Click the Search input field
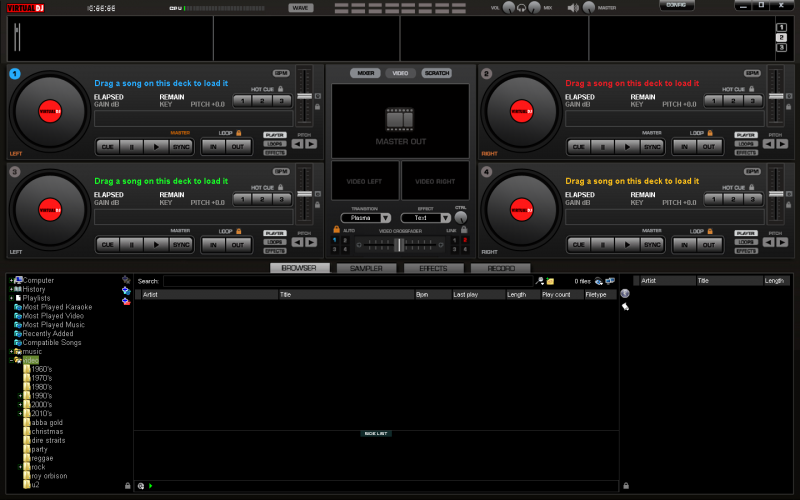This screenshot has height=500, width=800. click(x=348, y=281)
